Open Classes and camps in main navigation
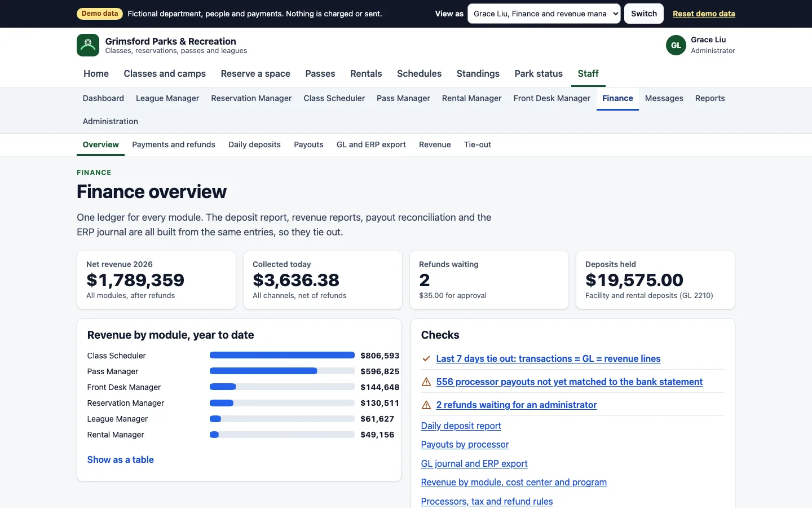Viewport: 812px width, 508px height. click(x=165, y=73)
